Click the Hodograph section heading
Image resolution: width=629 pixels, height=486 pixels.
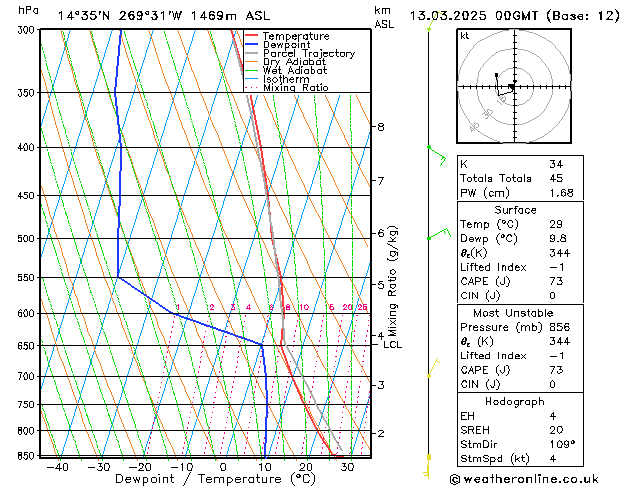(515, 402)
